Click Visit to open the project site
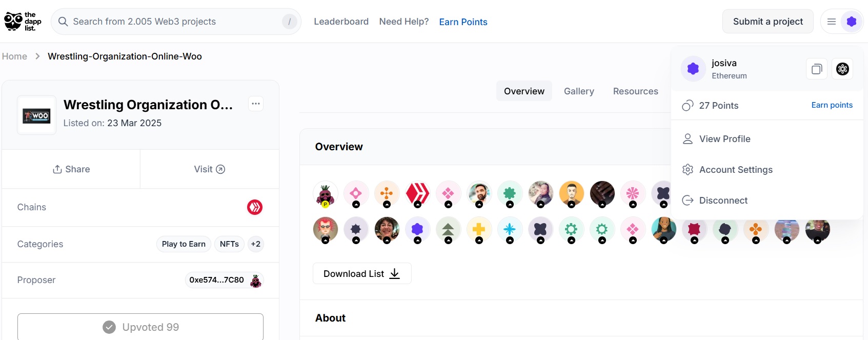The height and width of the screenshot is (340, 868). [210, 169]
